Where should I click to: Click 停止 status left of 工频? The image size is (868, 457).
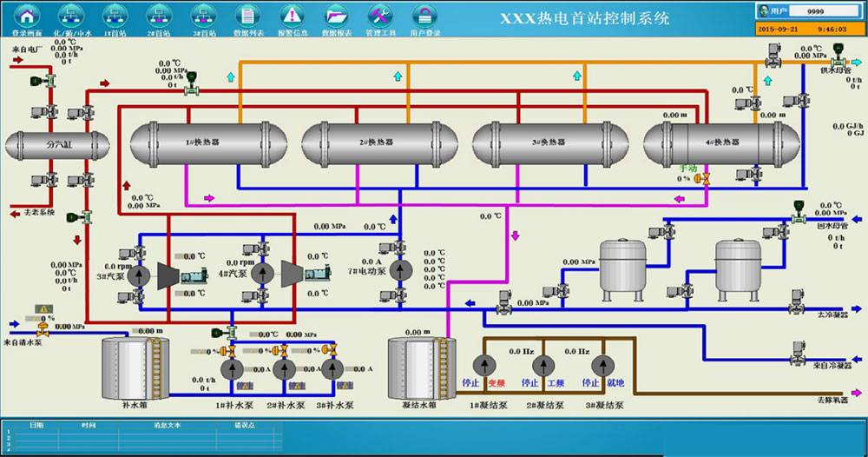tap(529, 383)
